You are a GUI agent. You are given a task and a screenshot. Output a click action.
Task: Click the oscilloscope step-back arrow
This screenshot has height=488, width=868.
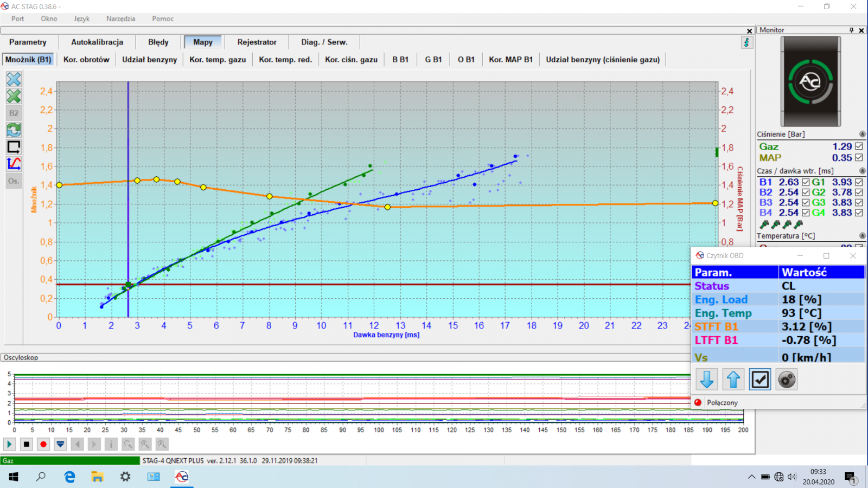[x=77, y=444]
